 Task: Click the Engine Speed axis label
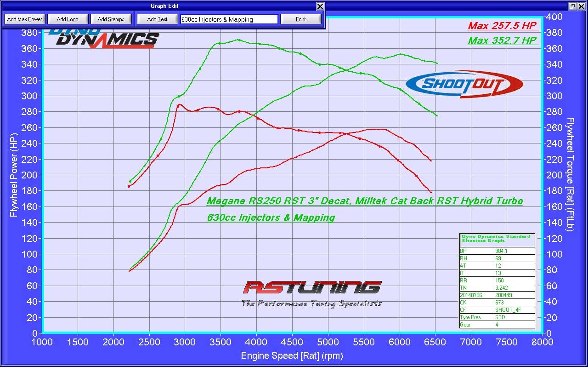[x=292, y=356]
